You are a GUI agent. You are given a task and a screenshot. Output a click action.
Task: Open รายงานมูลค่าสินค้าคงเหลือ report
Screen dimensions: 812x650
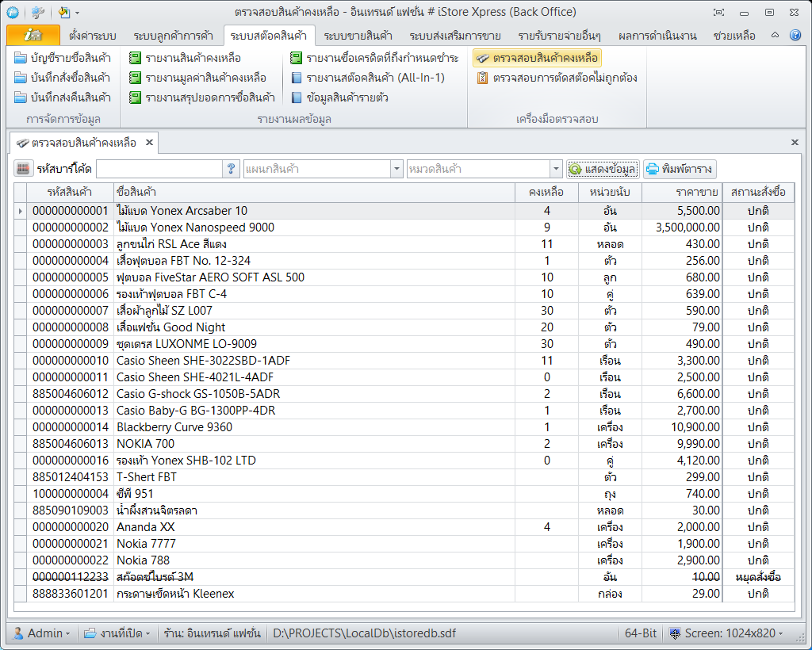pos(197,78)
